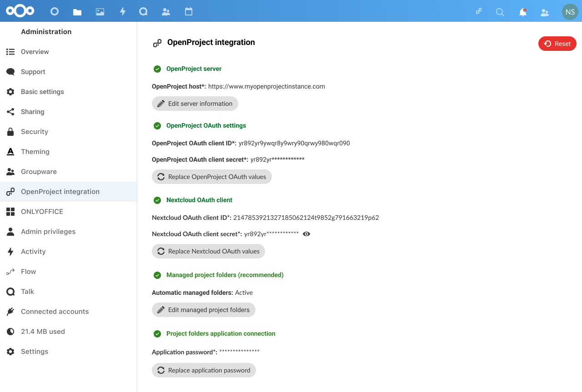The image size is (582, 392).
Task: Open the Calendar app in header
Action: [189, 12]
